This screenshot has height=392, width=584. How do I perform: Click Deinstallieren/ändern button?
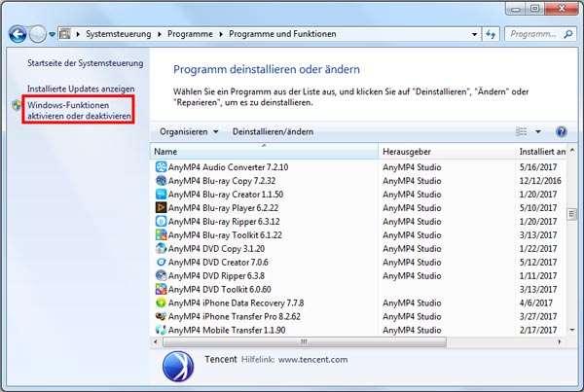[x=273, y=131]
